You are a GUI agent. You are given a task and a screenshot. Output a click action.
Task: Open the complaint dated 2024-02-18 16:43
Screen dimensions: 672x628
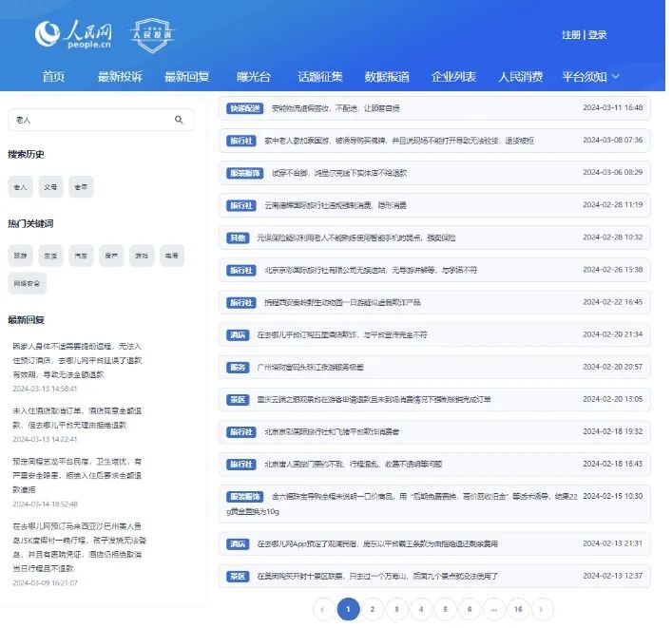click(434, 465)
